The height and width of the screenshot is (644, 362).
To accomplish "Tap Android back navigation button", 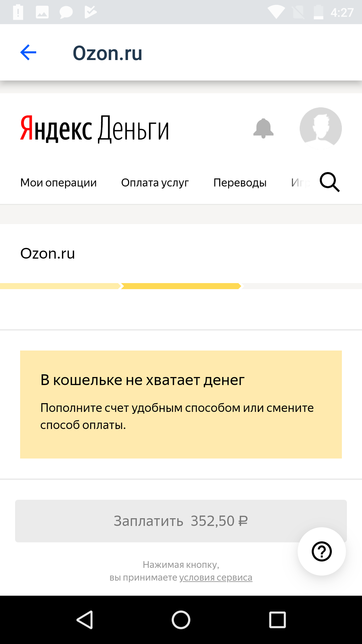I will (85, 620).
